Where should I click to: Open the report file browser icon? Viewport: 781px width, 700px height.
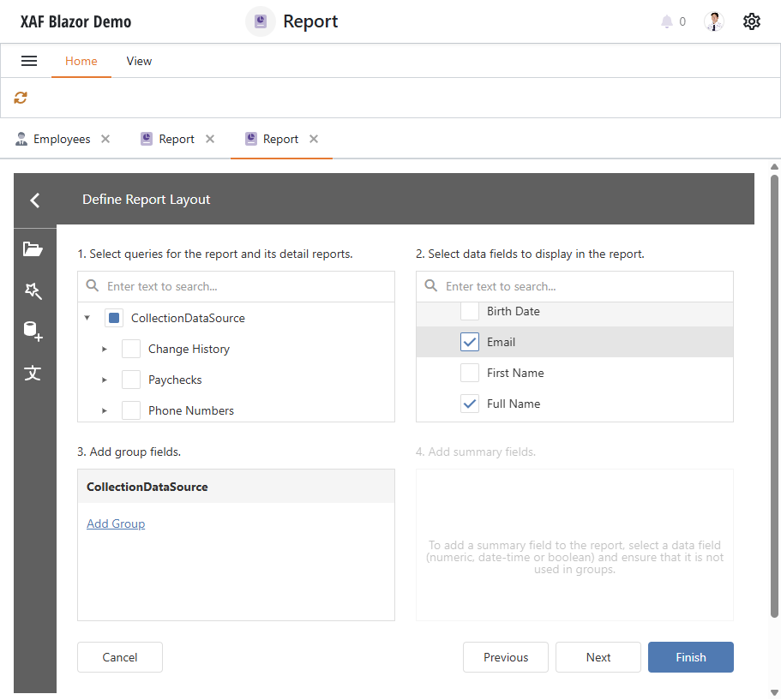[34, 248]
